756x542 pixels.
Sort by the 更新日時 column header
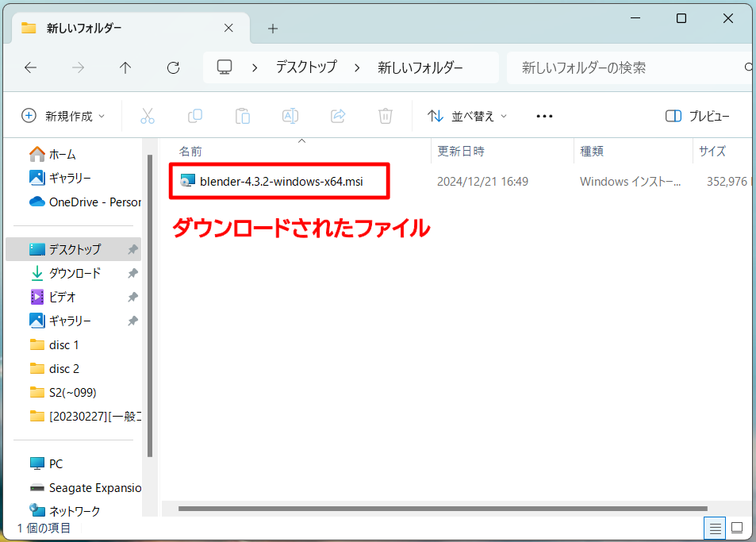click(502, 152)
